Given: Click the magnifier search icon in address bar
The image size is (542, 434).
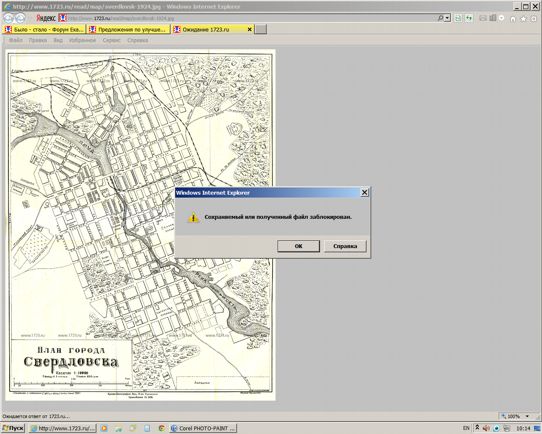Looking at the screenshot, I should (x=440, y=18).
